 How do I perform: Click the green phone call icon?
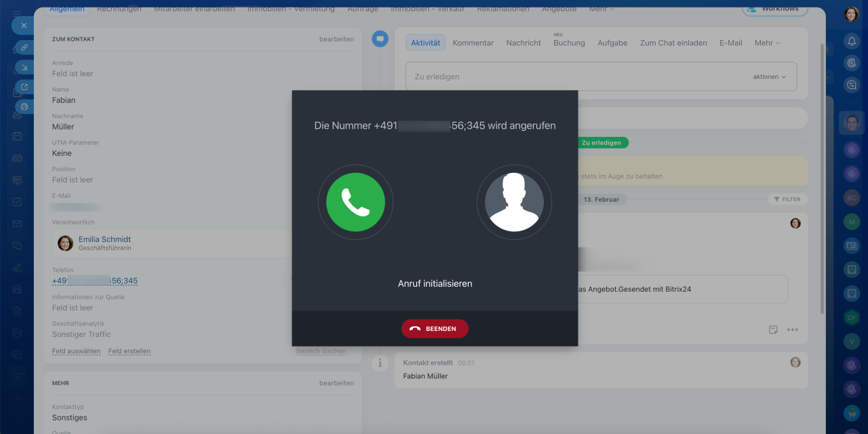coord(355,202)
